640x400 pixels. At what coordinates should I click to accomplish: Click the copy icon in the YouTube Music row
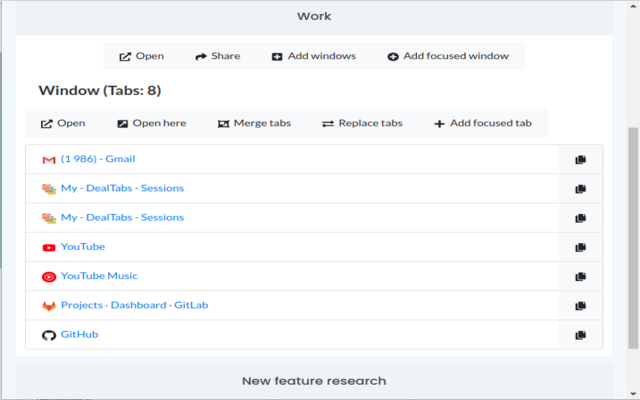pos(580,277)
